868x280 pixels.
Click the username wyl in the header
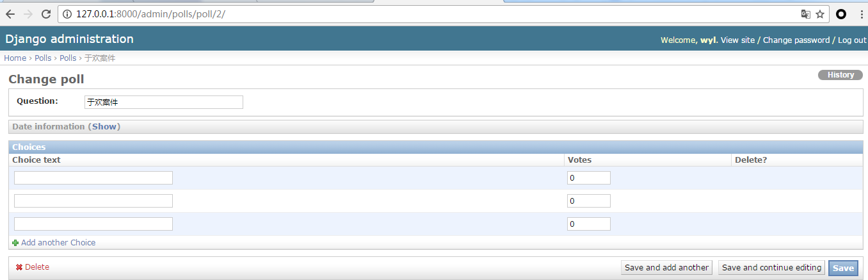[x=708, y=40]
